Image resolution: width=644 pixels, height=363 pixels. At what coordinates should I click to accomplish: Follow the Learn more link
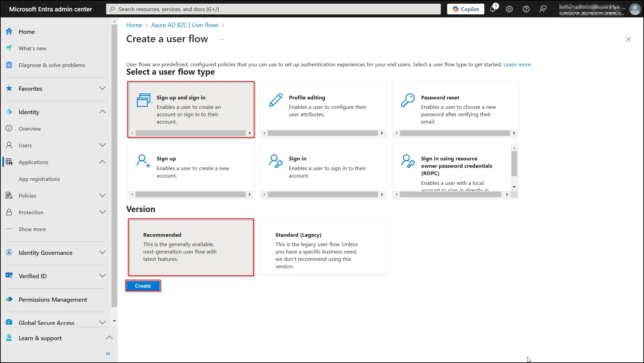(x=517, y=64)
